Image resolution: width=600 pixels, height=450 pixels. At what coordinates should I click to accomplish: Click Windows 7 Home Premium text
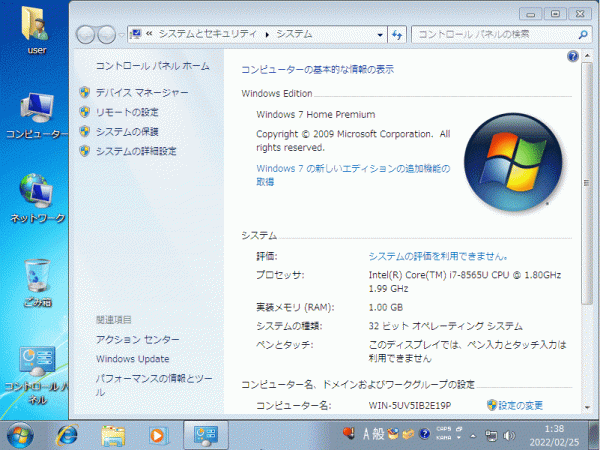coord(316,114)
